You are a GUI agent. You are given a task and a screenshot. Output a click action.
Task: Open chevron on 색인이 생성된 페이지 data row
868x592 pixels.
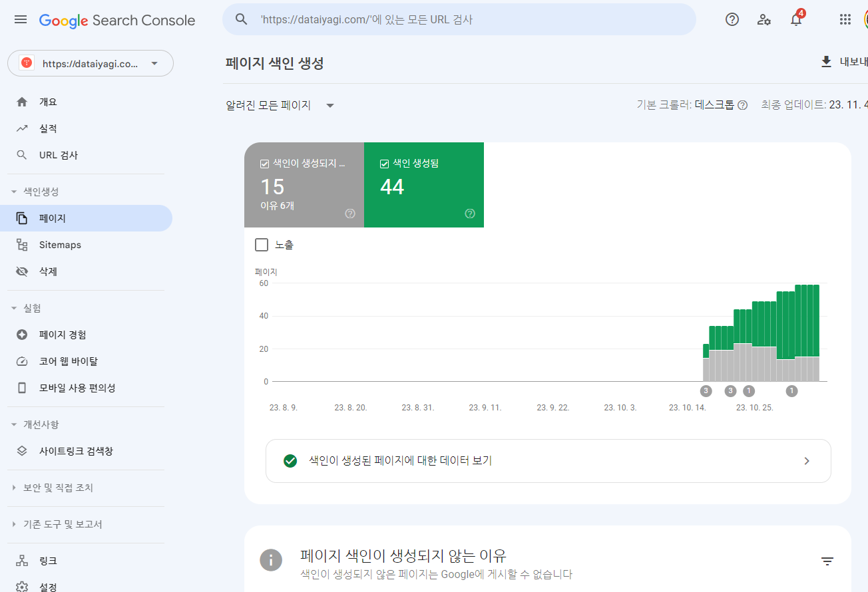(807, 461)
